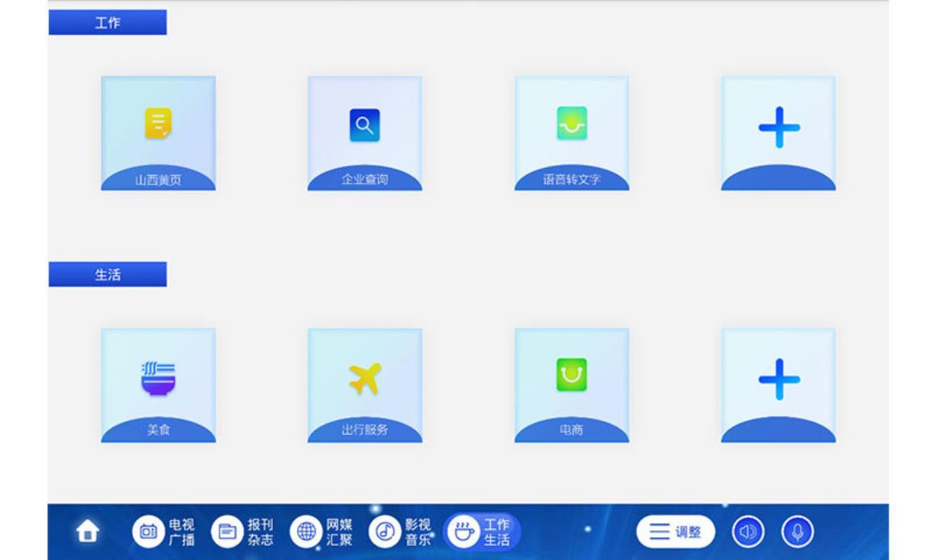937x560 pixels.
Task: Open the 山西黄页 (Shanxi Yellow Pages) app
Action: [x=158, y=133]
